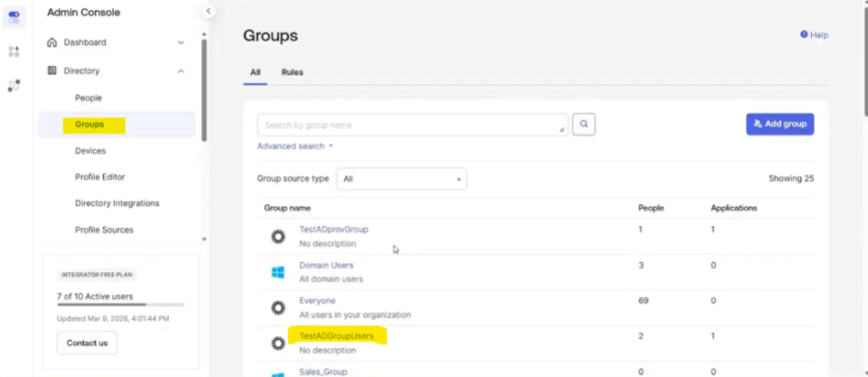Click the Everyone group gear icon
Viewport: 868px width, 377px height.
click(278, 307)
